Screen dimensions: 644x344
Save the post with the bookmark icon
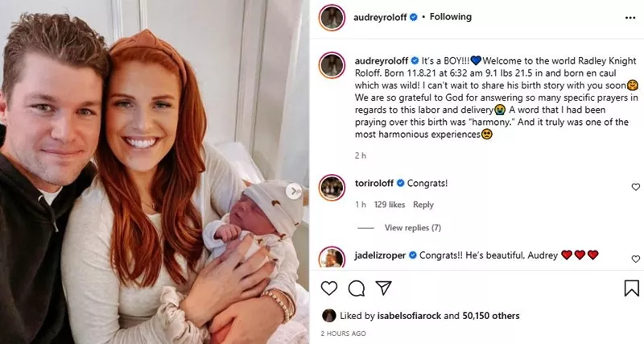631,288
